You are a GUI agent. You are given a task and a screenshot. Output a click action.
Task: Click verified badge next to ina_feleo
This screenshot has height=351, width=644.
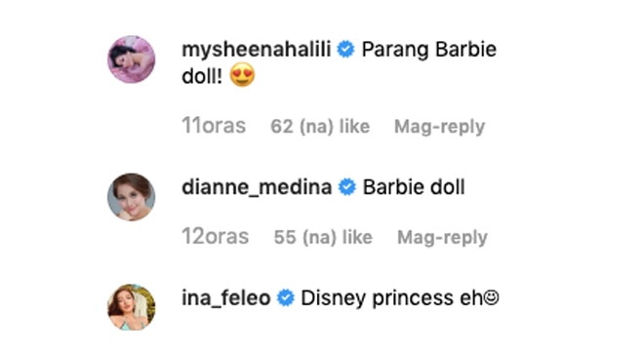point(286,298)
